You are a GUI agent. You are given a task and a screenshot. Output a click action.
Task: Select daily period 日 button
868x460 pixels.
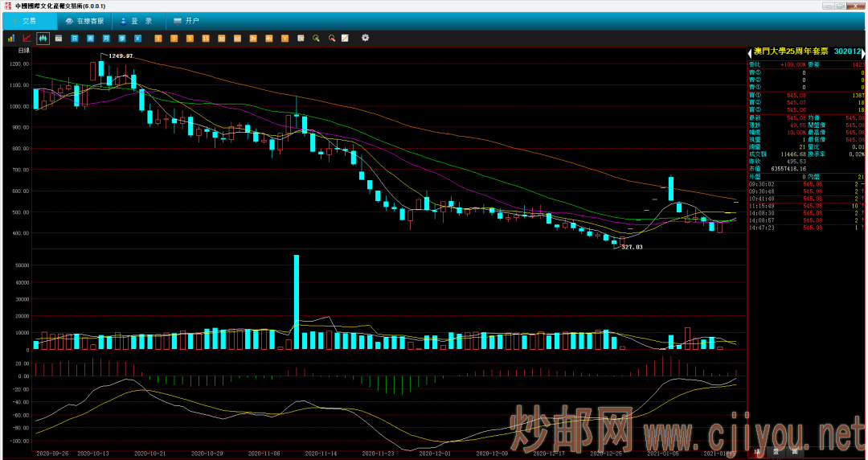click(x=74, y=39)
